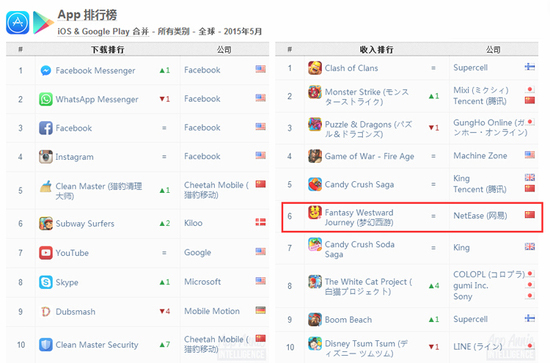
Task: Click the Monster Strike game icon
Action: [315, 92]
